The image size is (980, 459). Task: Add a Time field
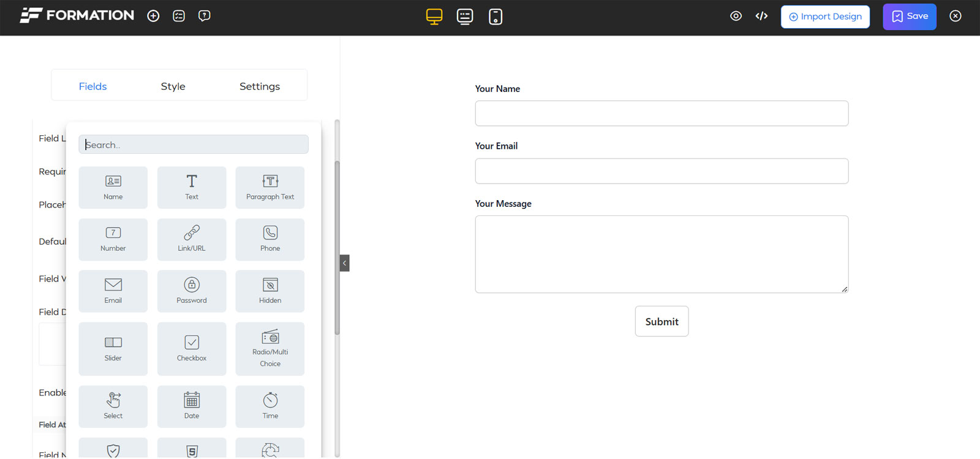(270, 406)
